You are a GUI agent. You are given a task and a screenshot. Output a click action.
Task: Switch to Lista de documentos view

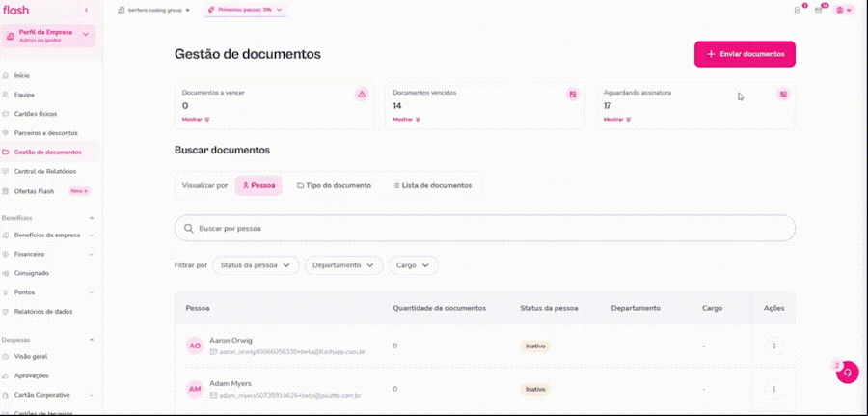433,186
